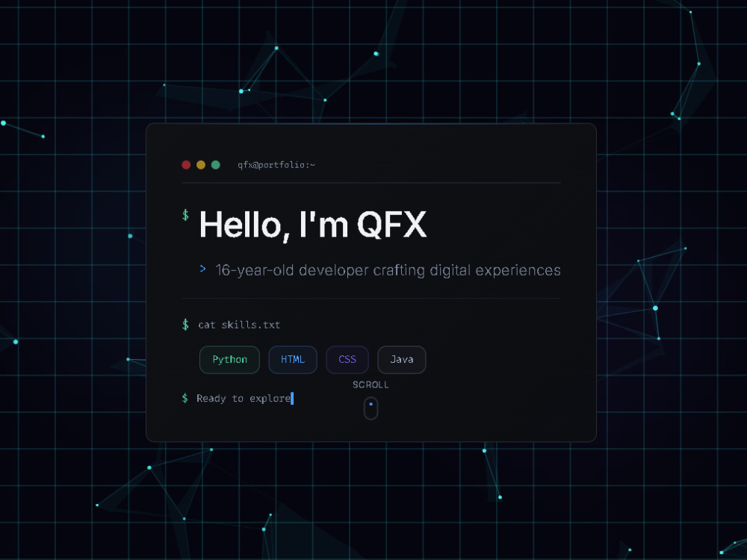Select the Python skill badge
This screenshot has width=747, height=560.
point(229,360)
